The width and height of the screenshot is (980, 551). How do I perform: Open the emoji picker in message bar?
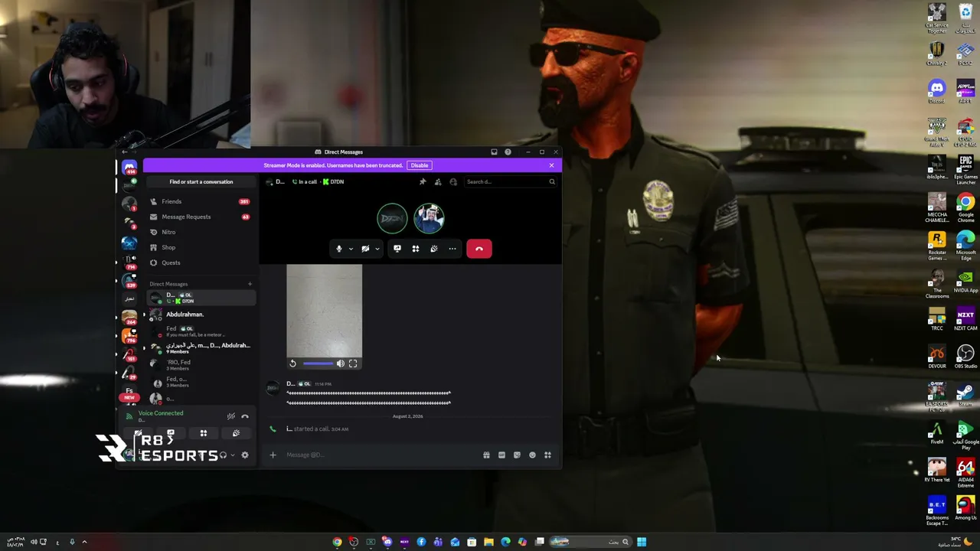(x=532, y=455)
